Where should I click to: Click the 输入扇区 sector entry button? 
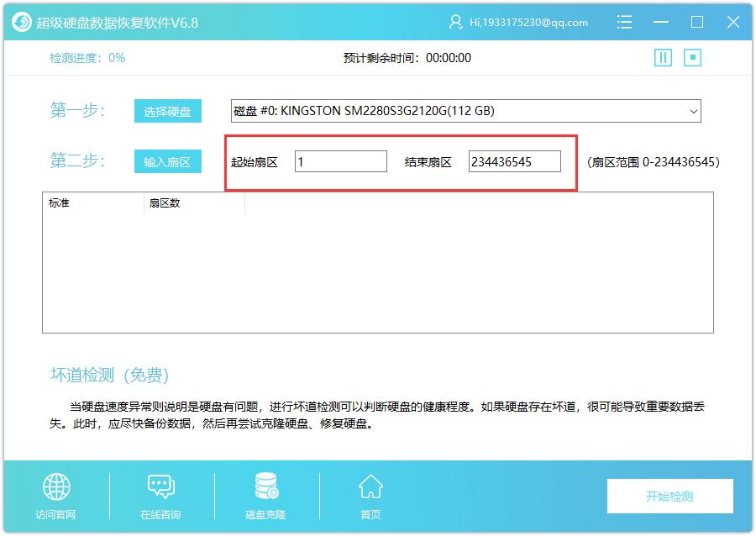pyautogui.click(x=167, y=160)
